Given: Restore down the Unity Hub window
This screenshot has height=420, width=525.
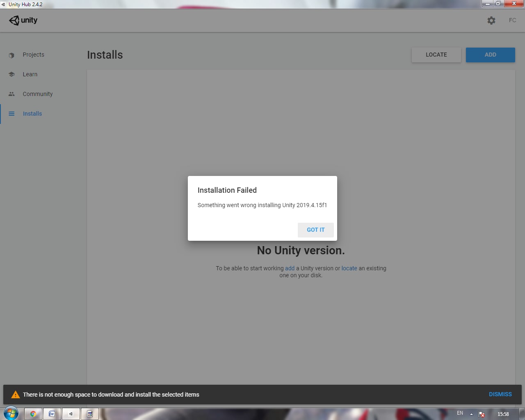Looking at the screenshot, I should [x=498, y=4].
